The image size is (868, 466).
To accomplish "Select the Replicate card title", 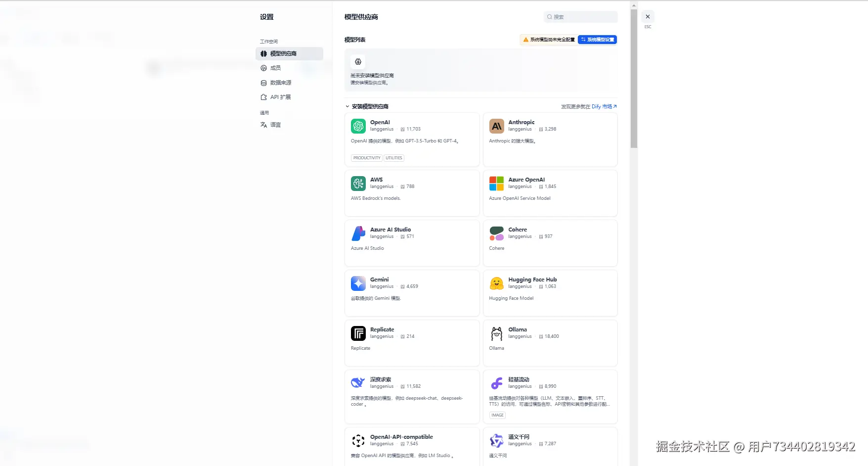I will tap(382, 330).
